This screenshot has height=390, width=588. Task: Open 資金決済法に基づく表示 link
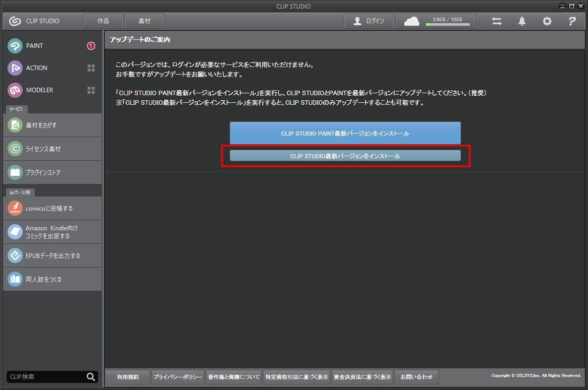[362, 377]
